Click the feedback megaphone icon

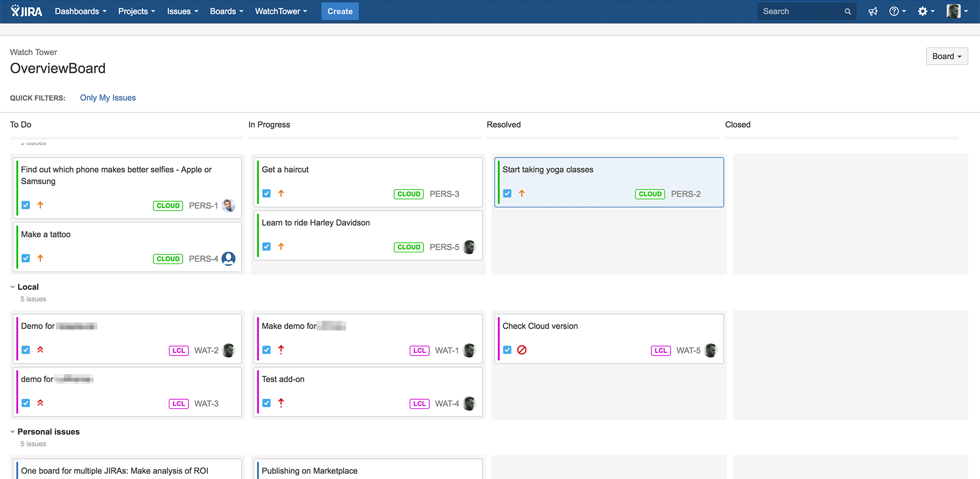coord(873,11)
